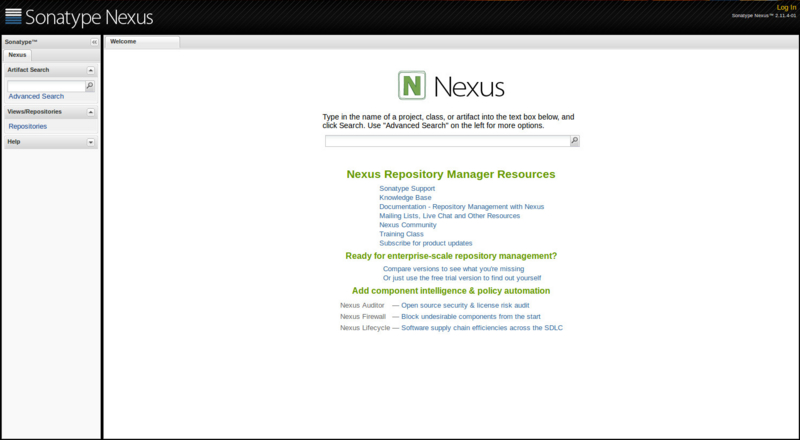Open Mailing Lists, Live Chat and Other Resources
Viewport: 800px width, 440px height.
(x=449, y=216)
